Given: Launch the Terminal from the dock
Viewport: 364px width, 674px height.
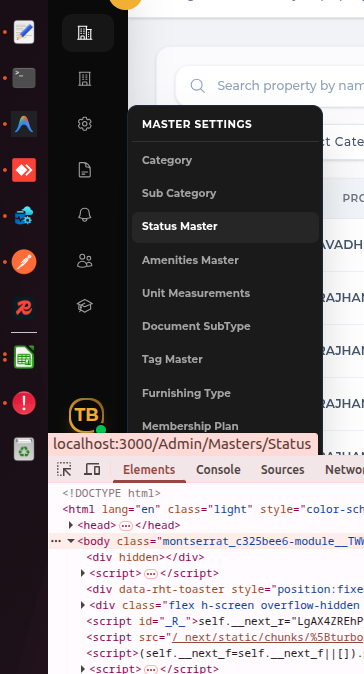Looking at the screenshot, I should [x=24, y=78].
